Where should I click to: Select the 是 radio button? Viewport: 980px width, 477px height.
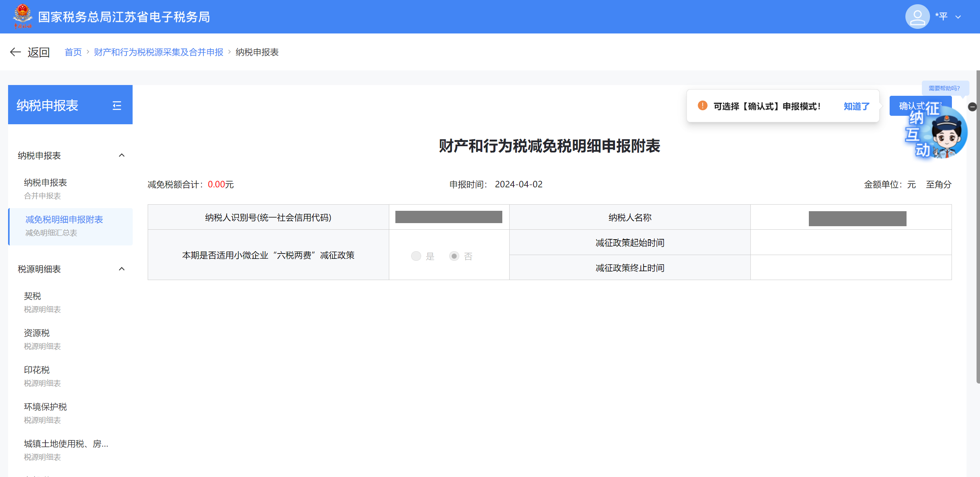point(416,256)
